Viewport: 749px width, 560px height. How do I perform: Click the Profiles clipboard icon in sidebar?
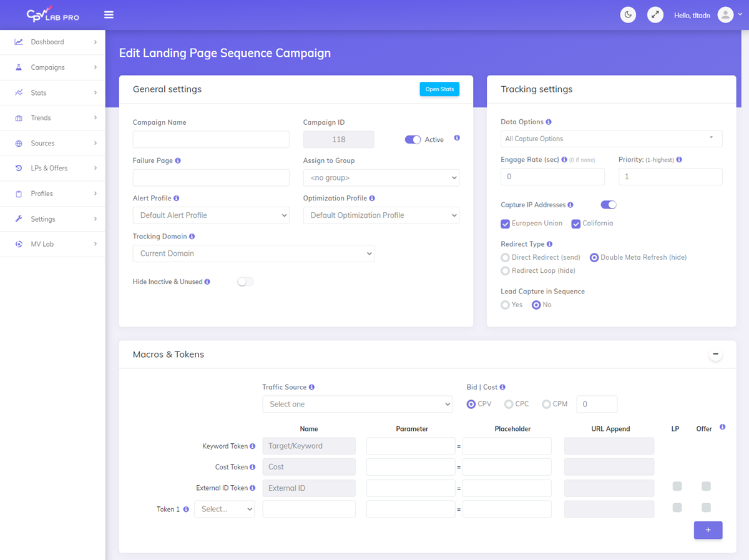coord(19,194)
